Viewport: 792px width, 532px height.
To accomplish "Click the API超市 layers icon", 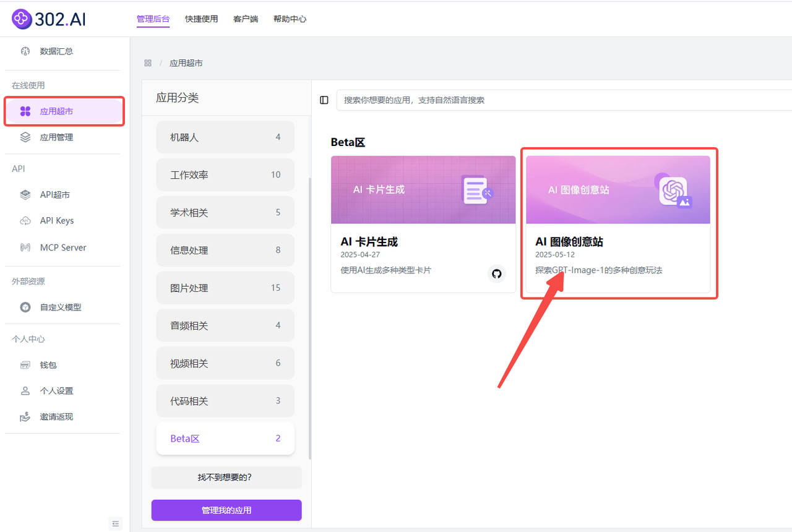I will 25,195.
